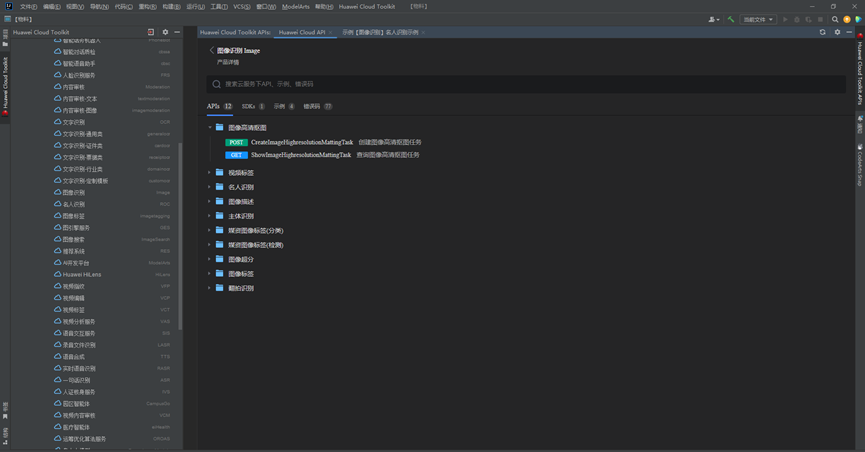Expand the seventh API folder labeled (检测)
The image size is (865, 452).
tap(210, 244)
